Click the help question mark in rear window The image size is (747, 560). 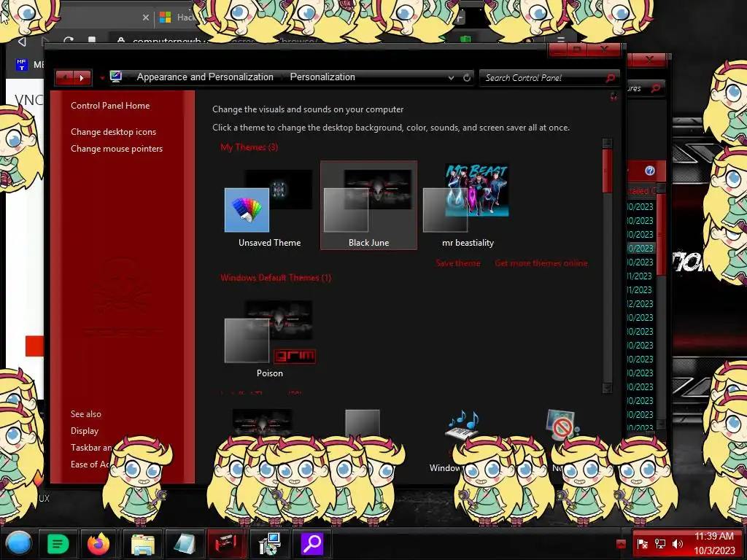[649, 171]
